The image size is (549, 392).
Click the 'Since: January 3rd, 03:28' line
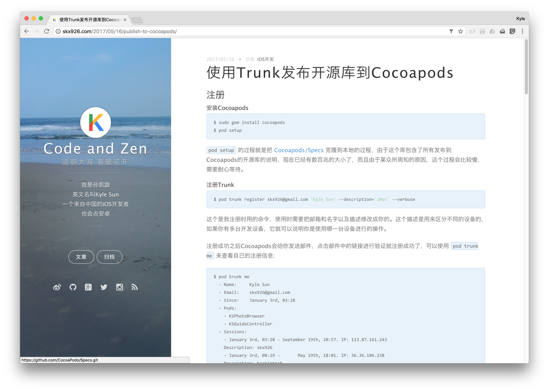coord(257,300)
